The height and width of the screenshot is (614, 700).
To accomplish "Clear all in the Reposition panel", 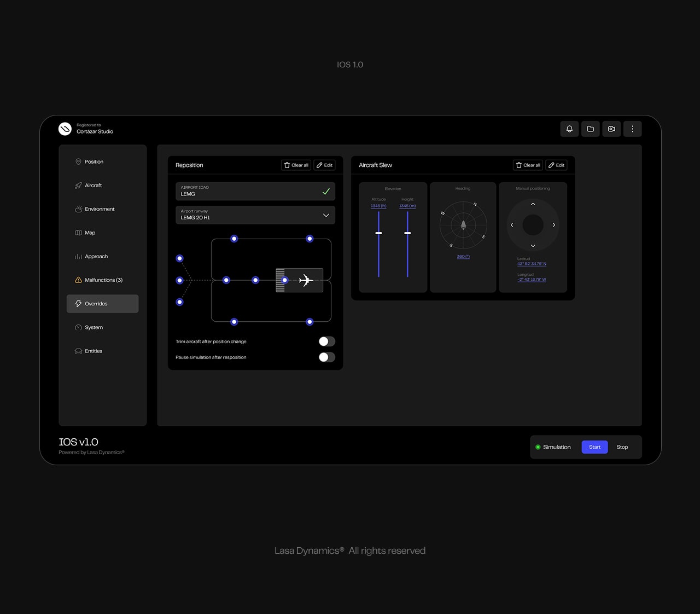I will click(x=296, y=165).
